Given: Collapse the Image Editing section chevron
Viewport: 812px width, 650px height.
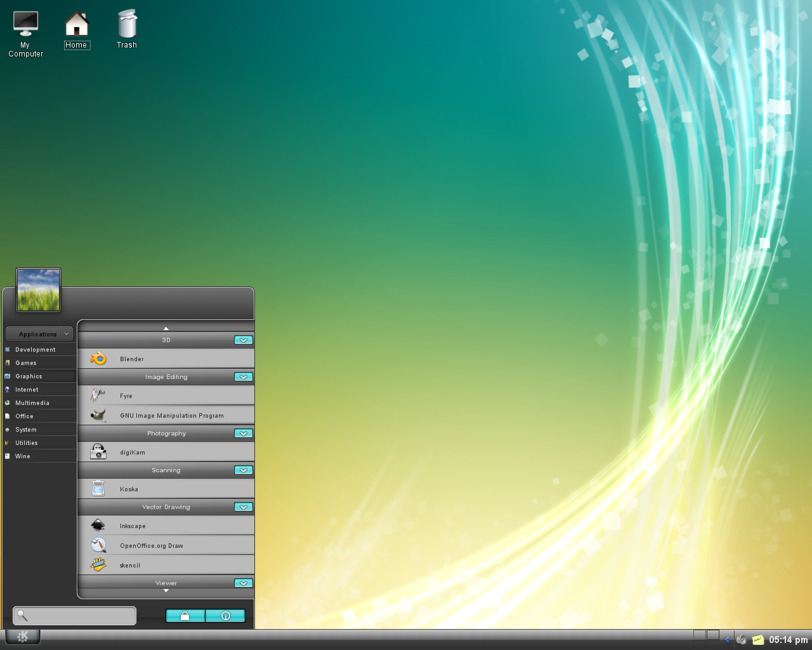Looking at the screenshot, I should click(x=244, y=377).
